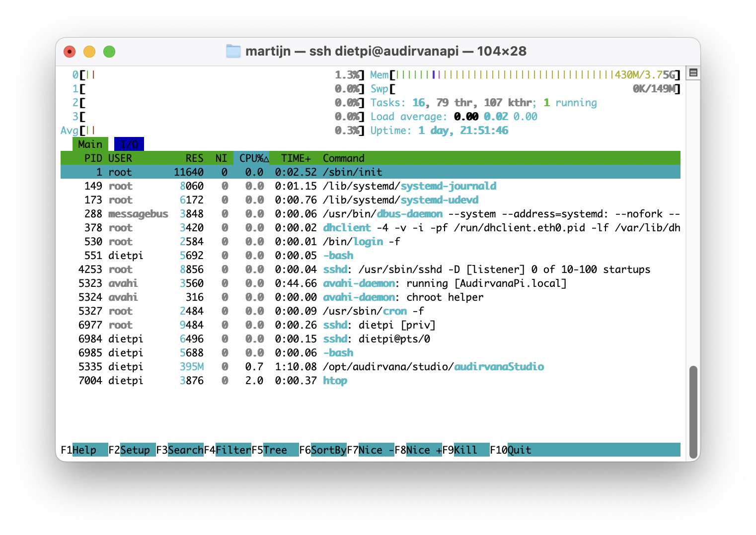The width and height of the screenshot is (756, 535).
Task: Click the CPU 3 meter row
Action: 219,116
